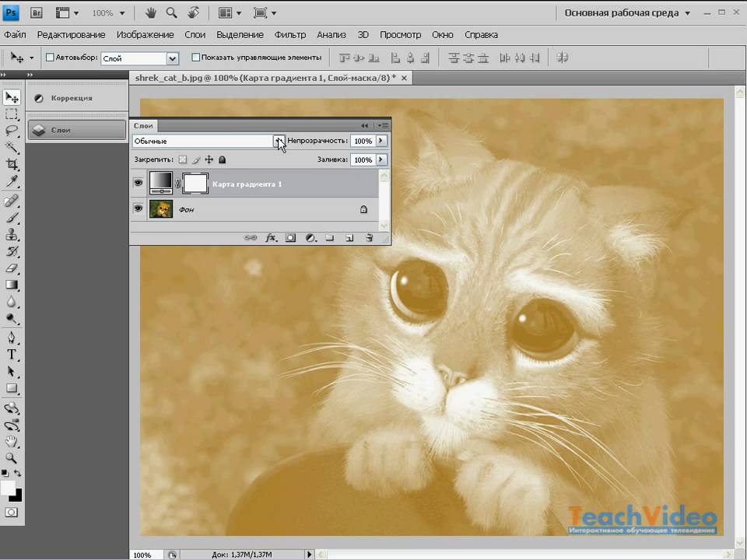Toggle lock position icon

[209, 159]
